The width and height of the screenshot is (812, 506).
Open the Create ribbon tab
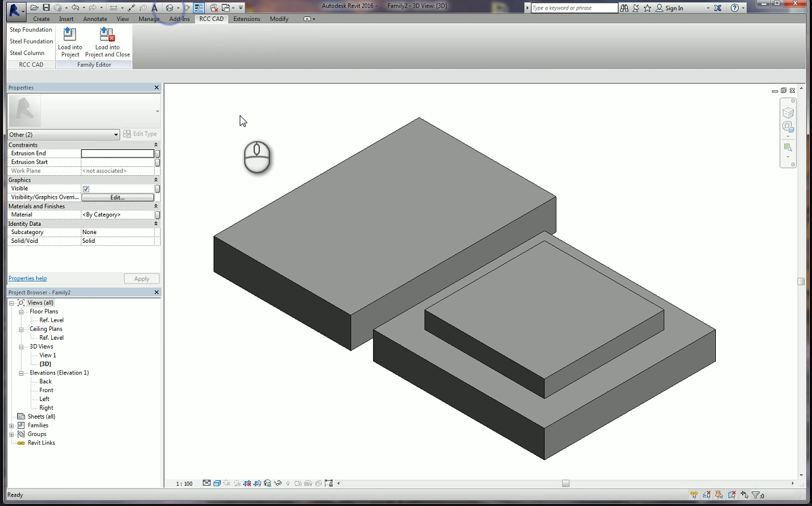41,19
